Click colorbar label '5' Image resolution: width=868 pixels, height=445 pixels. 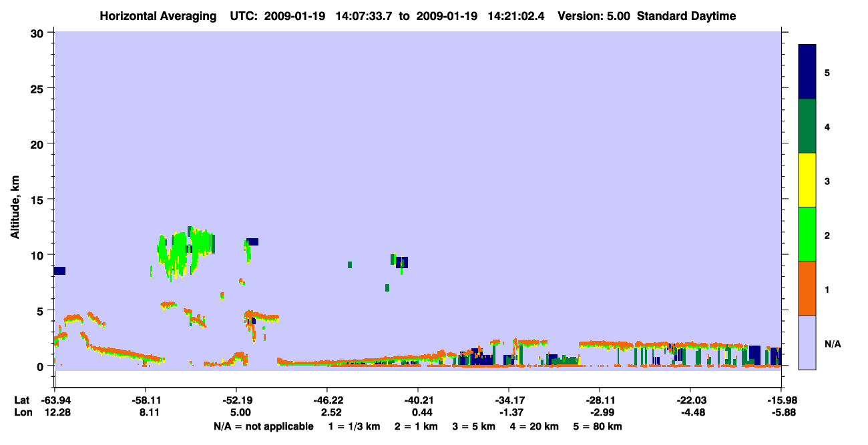click(x=827, y=72)
